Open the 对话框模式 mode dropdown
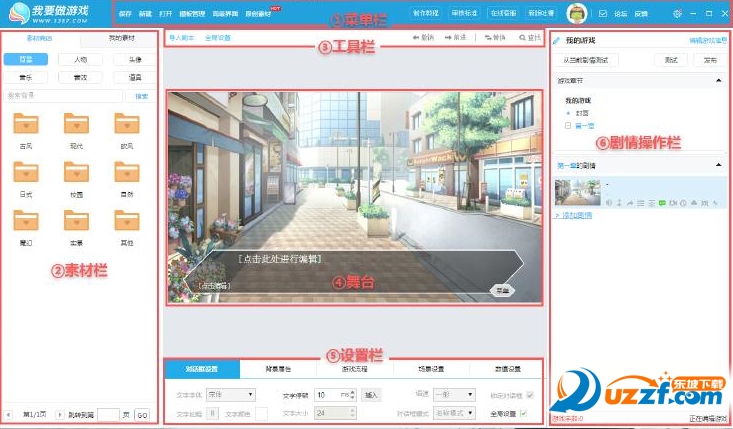733x429 pixels. (454, 413)
